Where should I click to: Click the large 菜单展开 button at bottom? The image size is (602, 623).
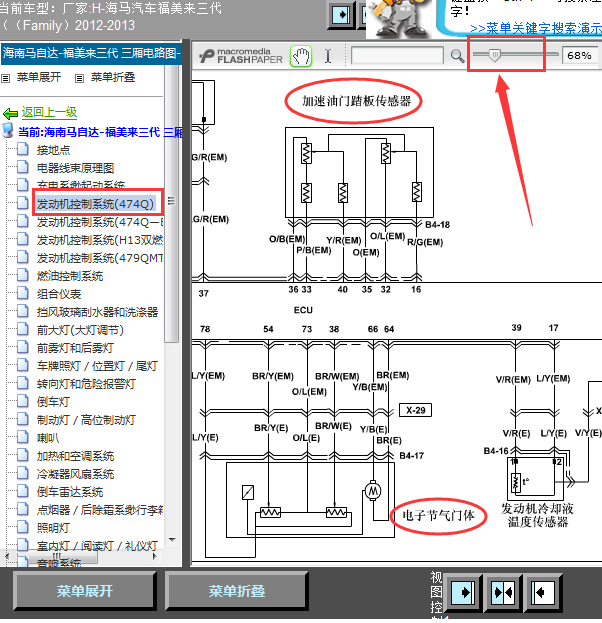(x=84, y=591)
